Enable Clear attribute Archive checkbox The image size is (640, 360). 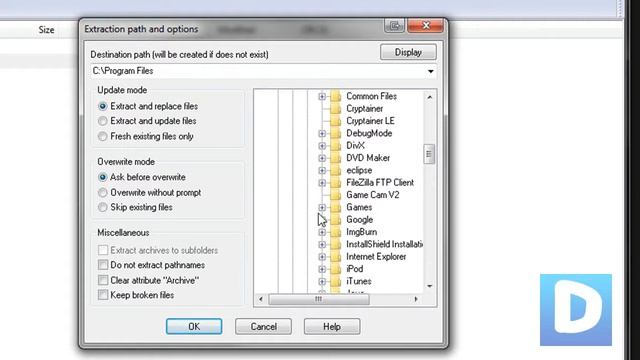pyautogui.click(x=103, y=280)
